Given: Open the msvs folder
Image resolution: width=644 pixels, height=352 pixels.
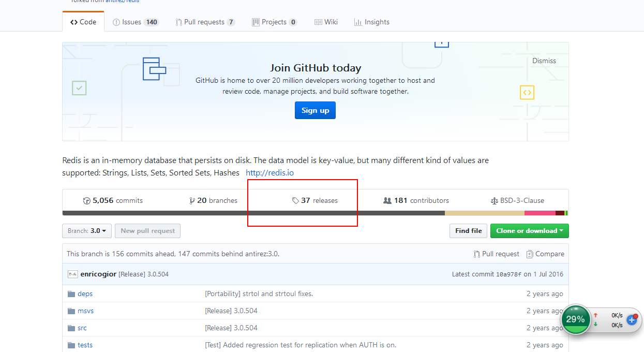Looking at the screenshot, I should click(x=86, y=311).
